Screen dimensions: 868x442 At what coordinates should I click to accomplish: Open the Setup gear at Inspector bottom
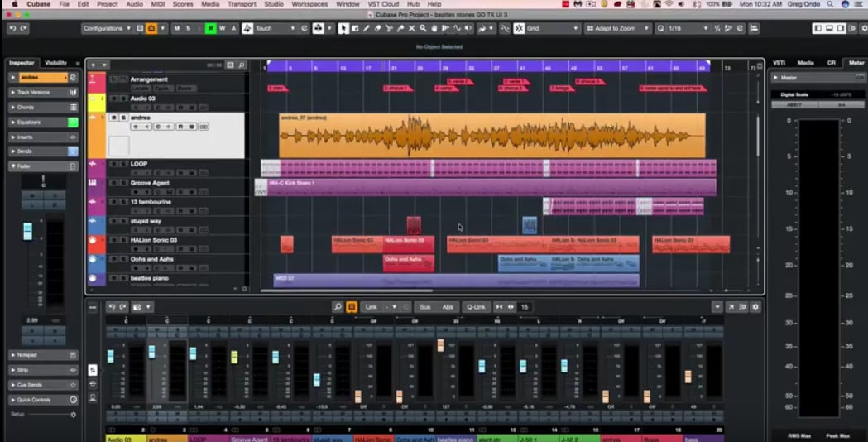coord(73,415)
